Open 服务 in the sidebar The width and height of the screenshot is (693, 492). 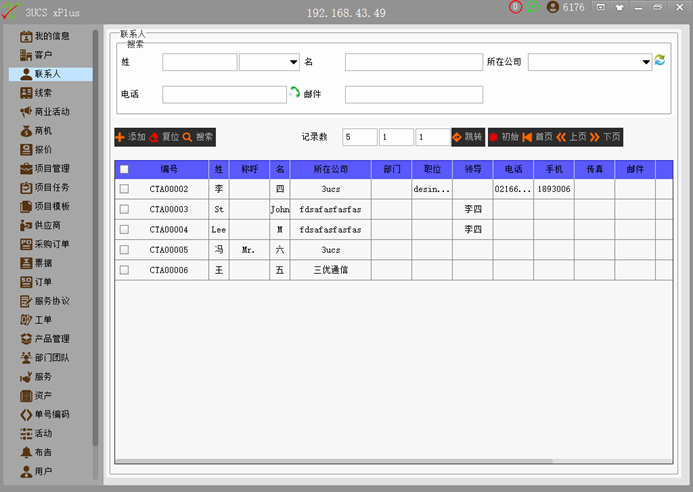pyautogui.click(x=36, y=377)
